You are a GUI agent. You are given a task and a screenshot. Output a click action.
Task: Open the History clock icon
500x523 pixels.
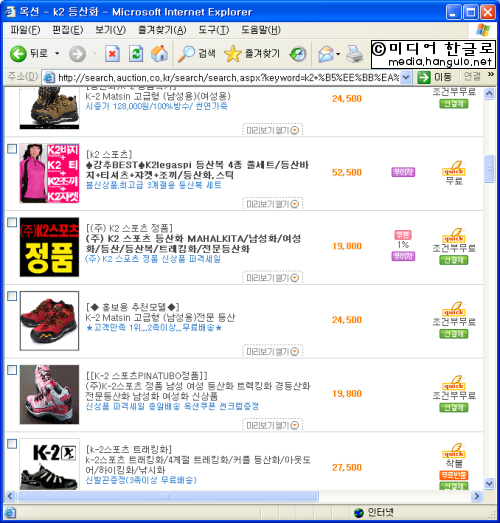pyautogui.click(x=298, y=54)
